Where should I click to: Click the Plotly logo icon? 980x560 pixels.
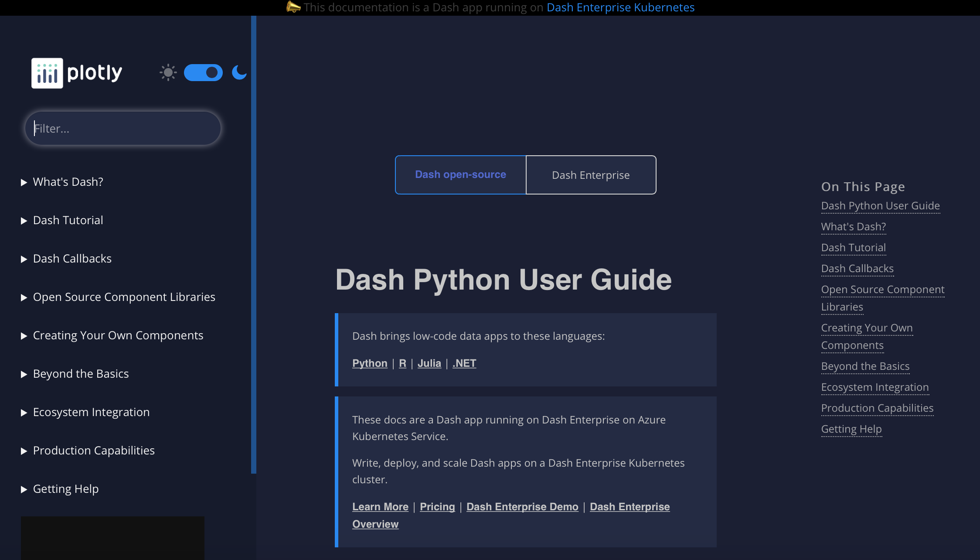click(47, 72)
